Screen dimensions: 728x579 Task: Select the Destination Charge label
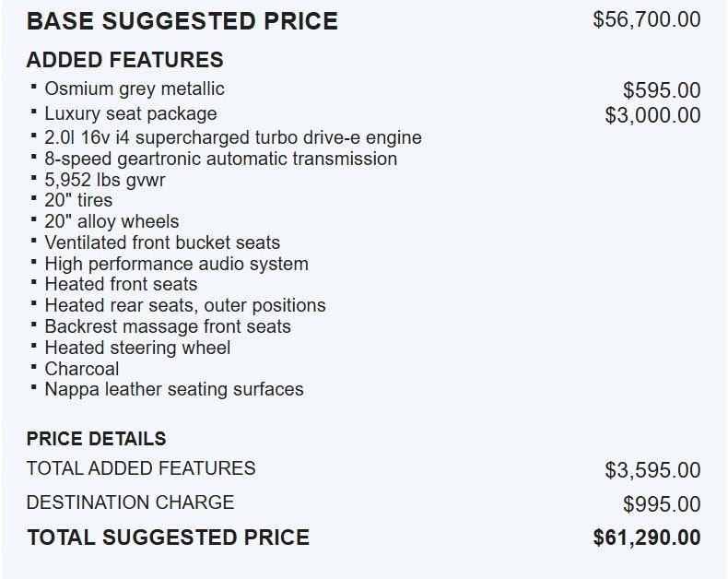[130, 502]
